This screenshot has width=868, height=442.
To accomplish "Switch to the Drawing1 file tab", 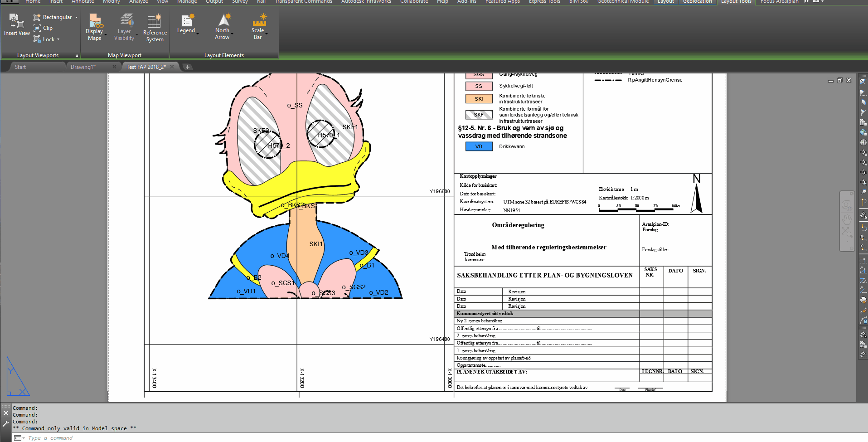I will coord(83,67).
